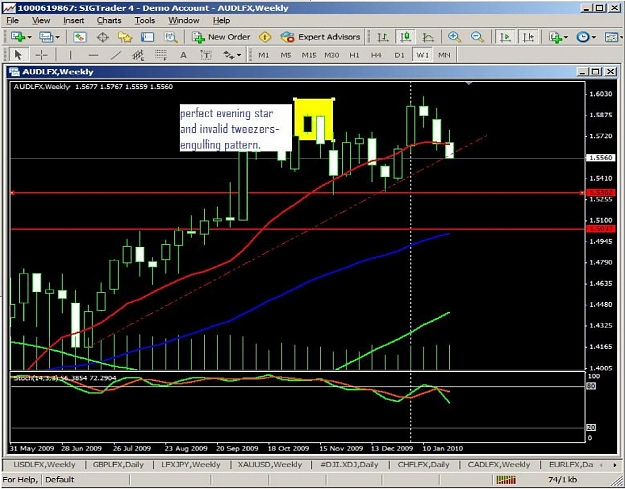Switch to MN monthly timeframe
The height and width of the screenshot is (489, 625).
[x=444, y=55]
